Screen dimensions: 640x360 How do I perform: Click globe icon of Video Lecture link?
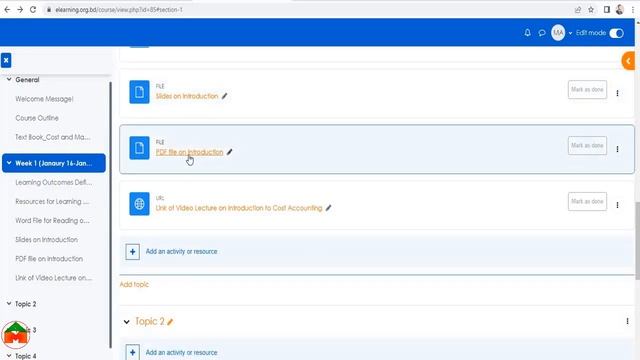(139, 204)
